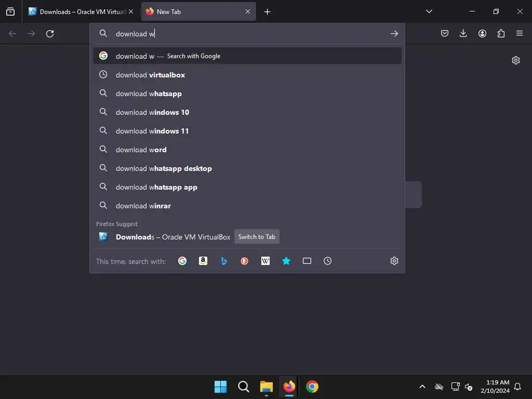Open Windows Start menu
Image resolution: width=532 pixels, height=399 pixels.
[220, 387]
